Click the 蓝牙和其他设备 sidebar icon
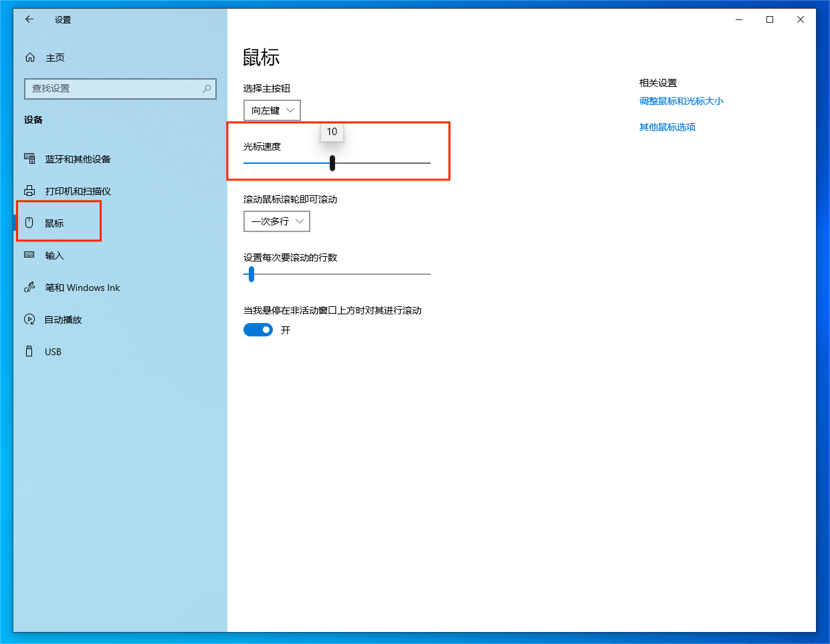The height and width of the screenshot is (644, 830). (29, 158)
